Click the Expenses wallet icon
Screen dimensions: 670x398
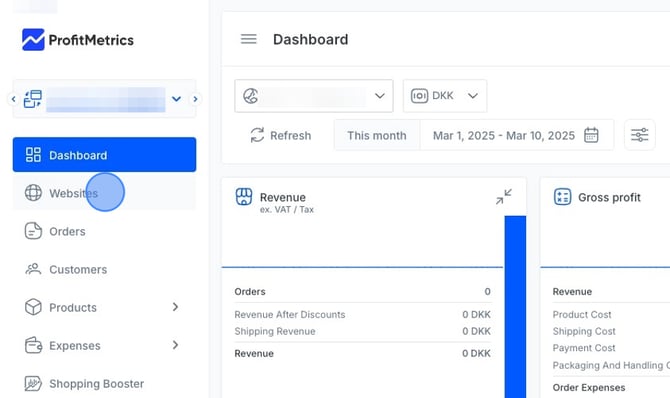click(x=33, y=345)
